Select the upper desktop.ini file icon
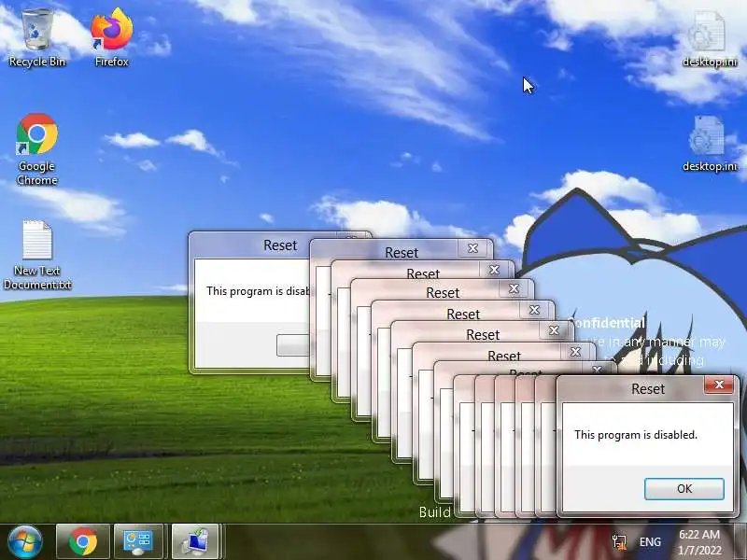The width and height of the screenshot is (747, 560). coord(709,40)
